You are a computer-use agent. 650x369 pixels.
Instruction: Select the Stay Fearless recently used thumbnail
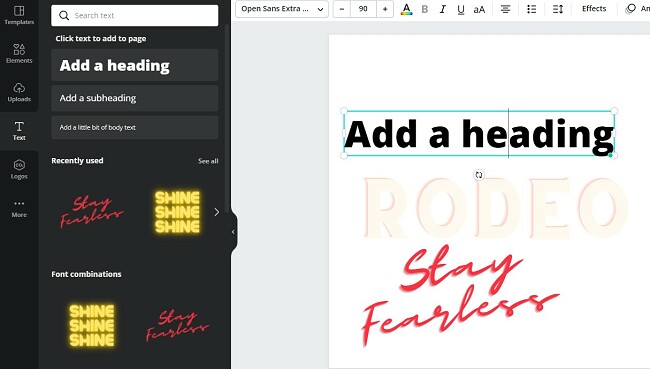[x=92, y=211]
